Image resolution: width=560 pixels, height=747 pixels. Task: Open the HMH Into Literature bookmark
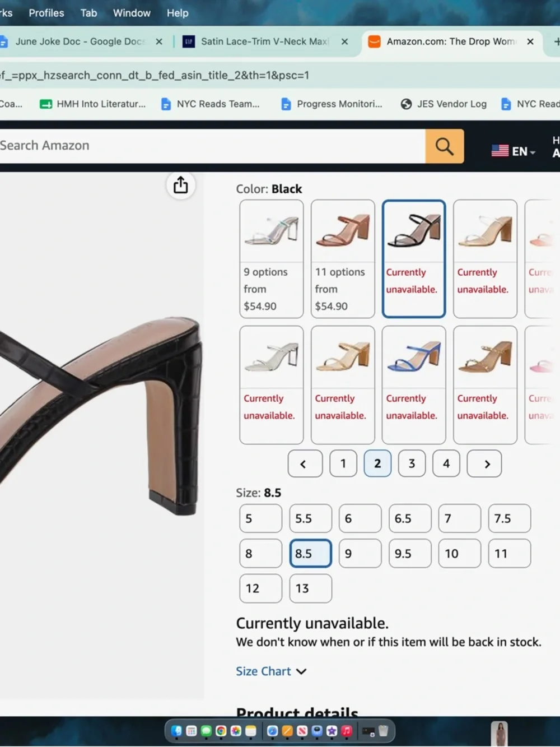[92, 104]
